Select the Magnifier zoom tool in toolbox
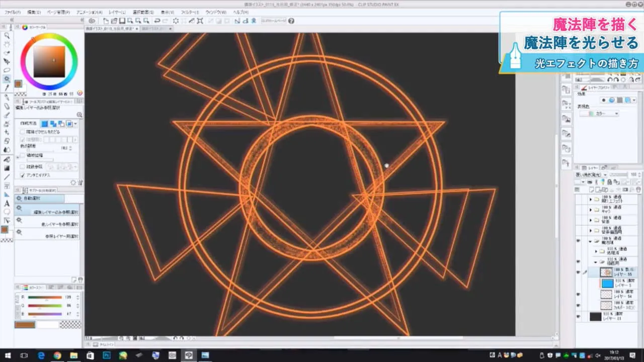Screen dimensions: 644x362 click(7, 36)
